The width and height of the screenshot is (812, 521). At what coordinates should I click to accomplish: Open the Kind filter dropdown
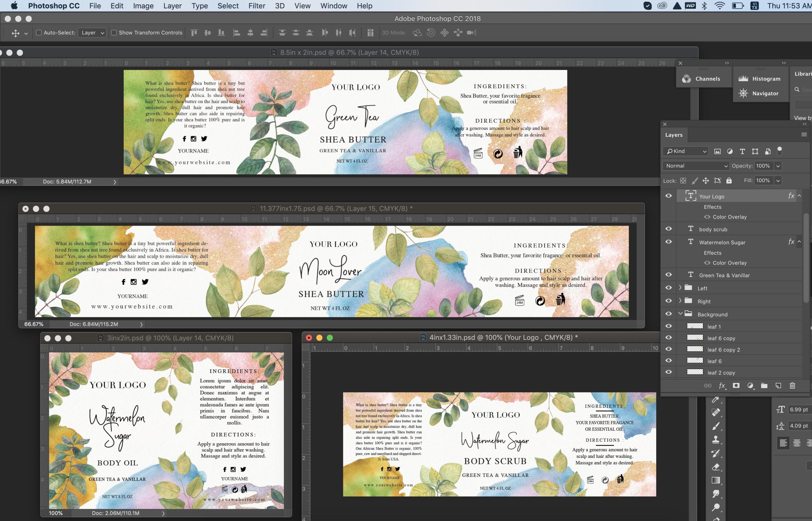coord(685,151)
